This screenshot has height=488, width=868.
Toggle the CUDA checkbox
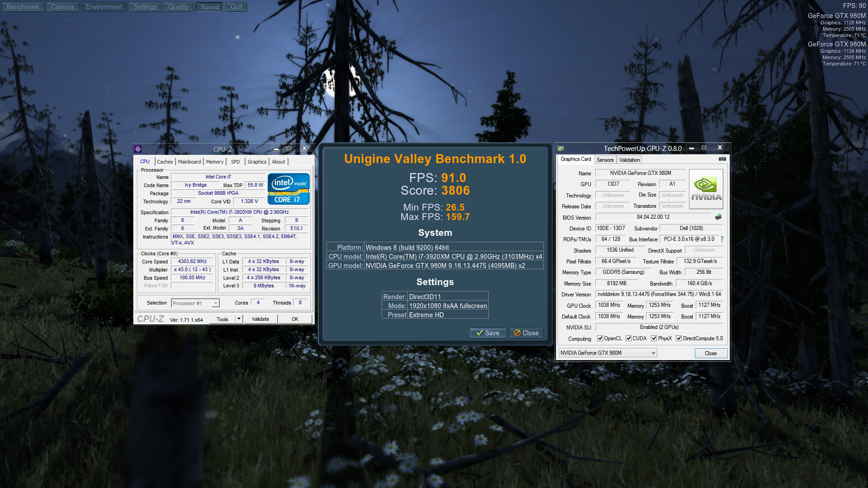tap(628, 338)
